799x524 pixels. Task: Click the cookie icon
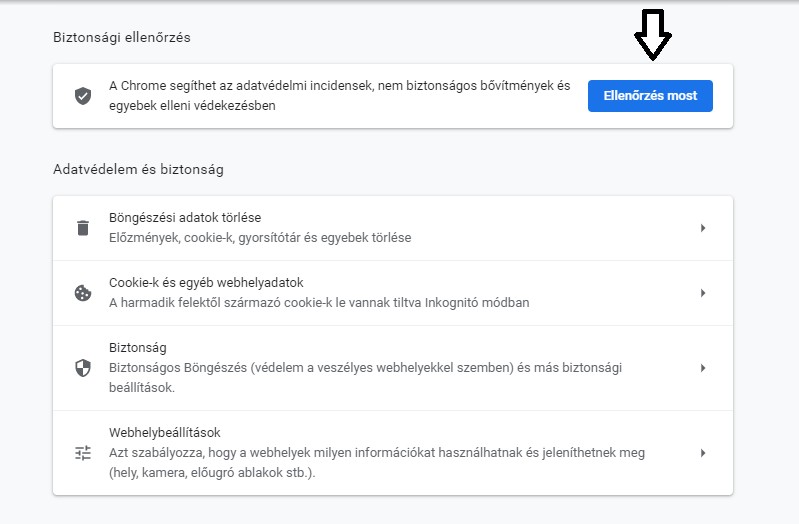coord(83,293)
